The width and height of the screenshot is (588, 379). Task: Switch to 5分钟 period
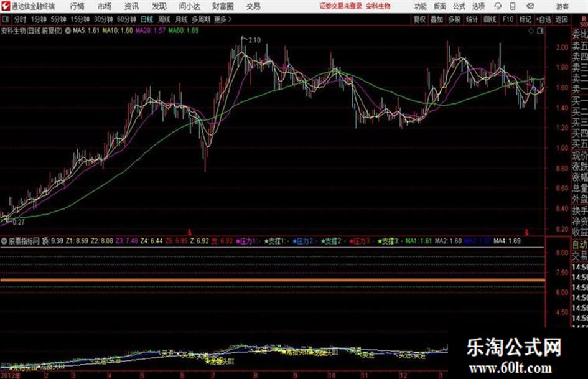coord(58,19)
